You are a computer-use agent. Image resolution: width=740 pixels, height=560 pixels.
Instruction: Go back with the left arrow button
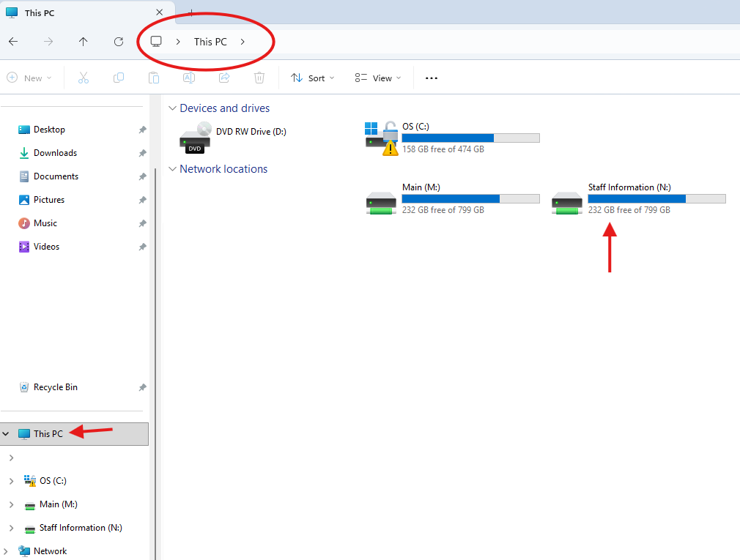click(13, 42)
